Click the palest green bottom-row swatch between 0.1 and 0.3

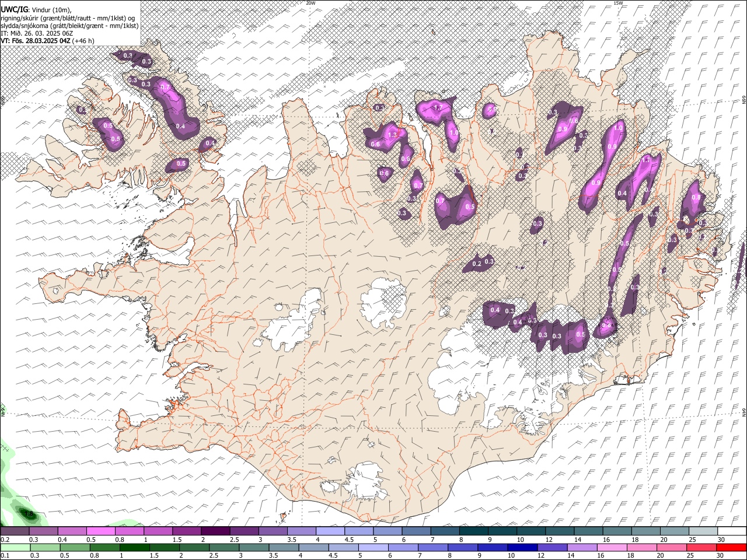(x=15, y=547)
